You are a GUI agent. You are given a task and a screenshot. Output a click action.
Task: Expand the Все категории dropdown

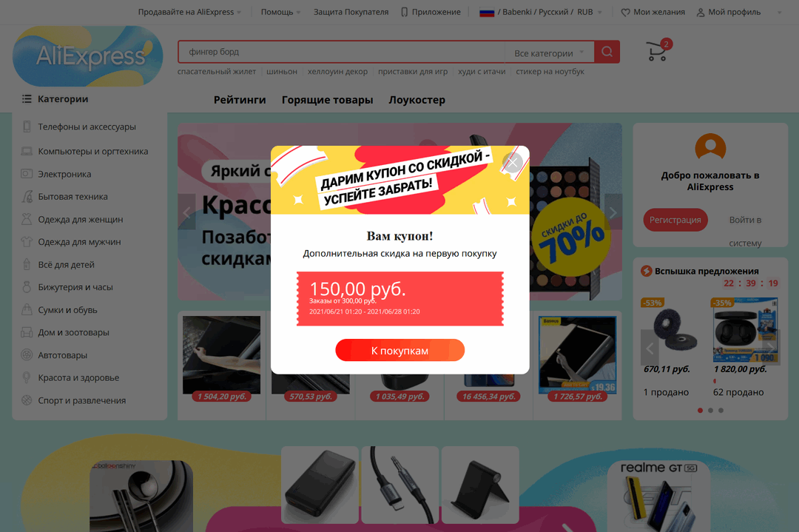pos(549,53)
